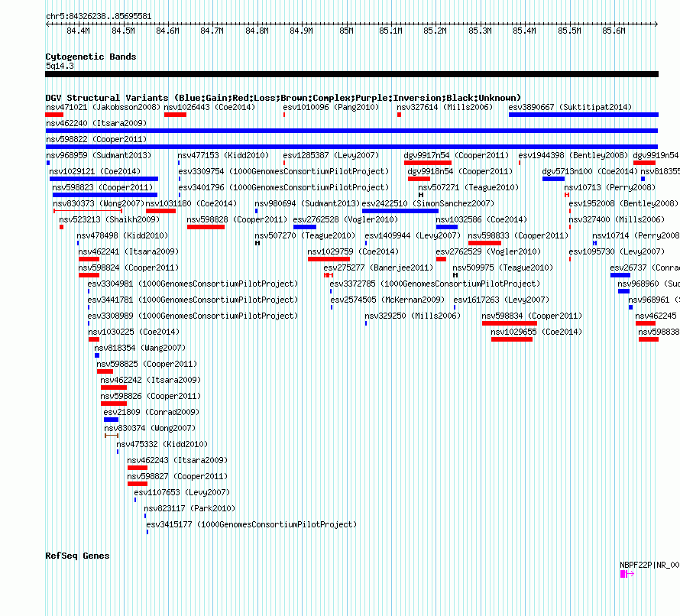Select the red nsv1031180 (Coe2014) bar

point(161,211)
